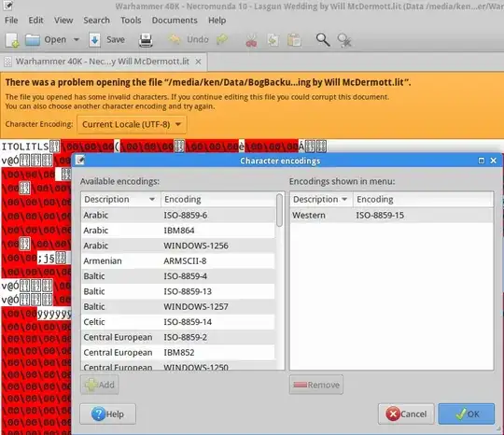Open the Documents menu
Screen dimensions: 504x435
click(175, 21)
